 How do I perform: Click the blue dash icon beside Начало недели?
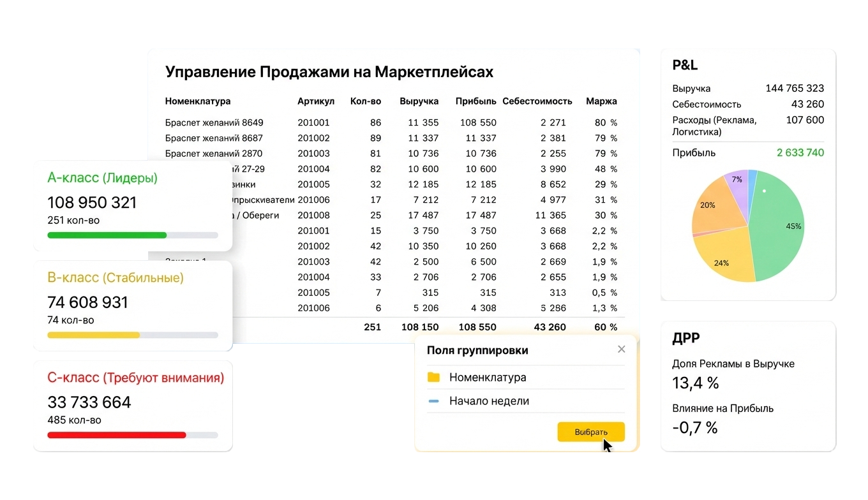(x=434, y=401)
